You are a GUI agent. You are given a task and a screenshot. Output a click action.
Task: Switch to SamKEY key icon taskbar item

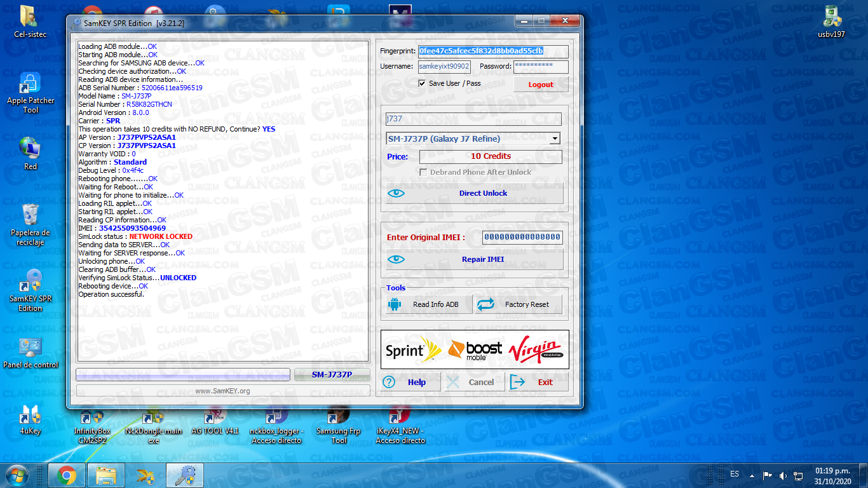coord(184,475)
